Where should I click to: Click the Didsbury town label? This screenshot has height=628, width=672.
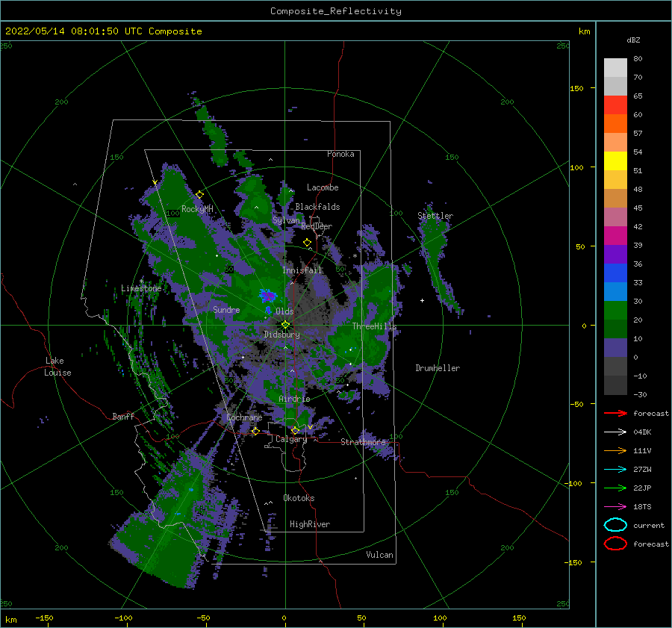point(281,335)
